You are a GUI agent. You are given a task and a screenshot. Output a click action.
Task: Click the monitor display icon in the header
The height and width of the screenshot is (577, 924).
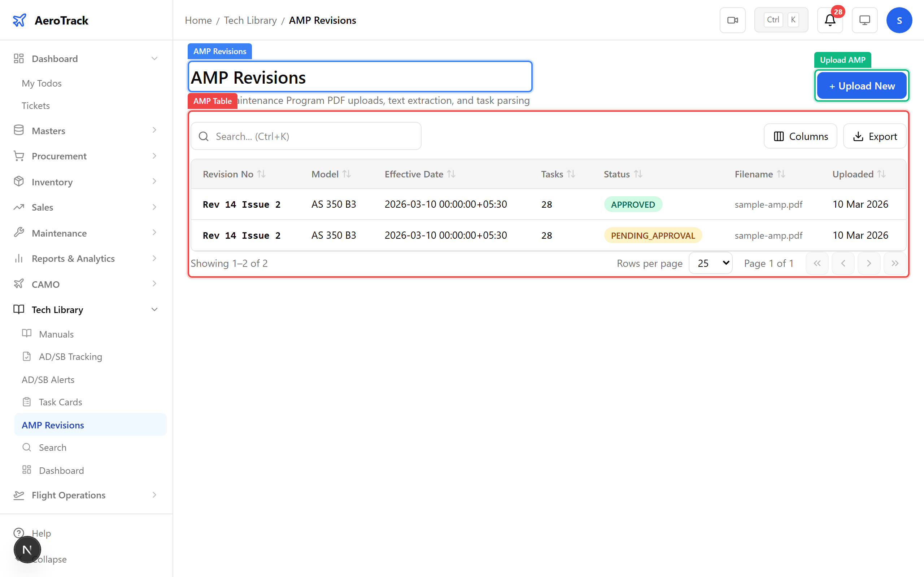[864, 20]
